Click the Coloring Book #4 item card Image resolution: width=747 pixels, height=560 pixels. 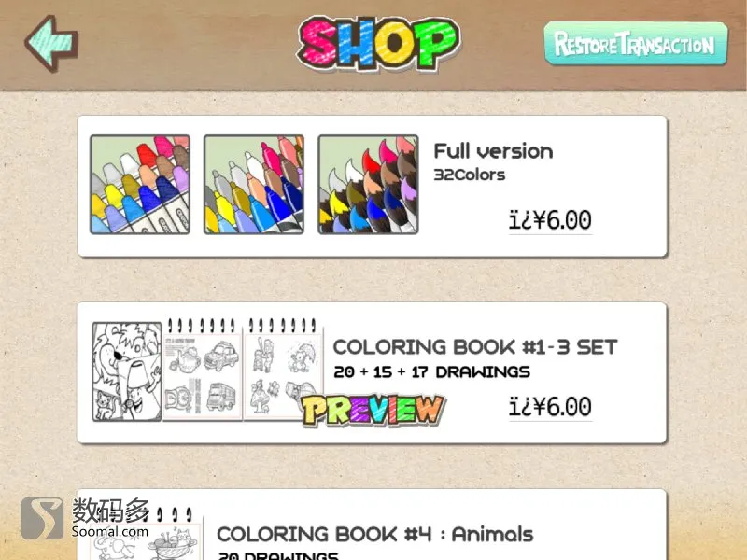tap(372, 525)
